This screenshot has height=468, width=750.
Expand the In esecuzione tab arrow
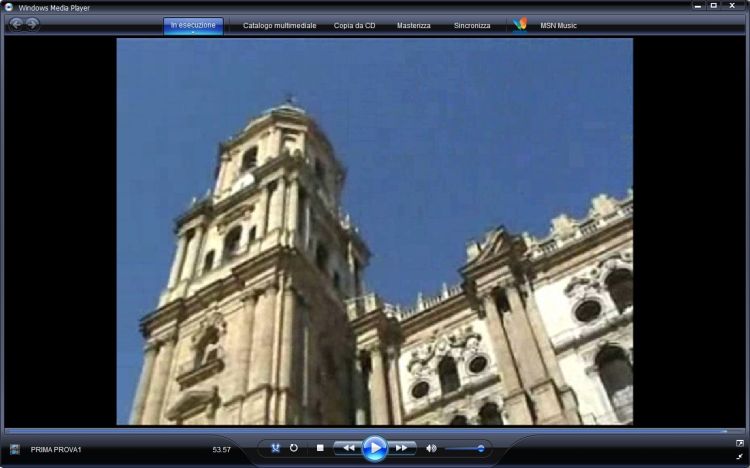(193, 33)
